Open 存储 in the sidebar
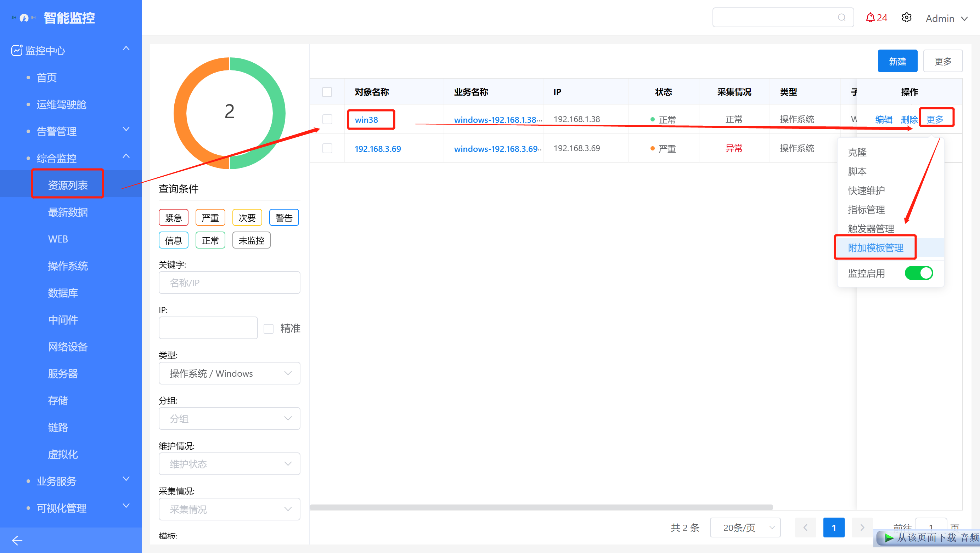The height and width of the screenshot is (553, 980). 58,401
